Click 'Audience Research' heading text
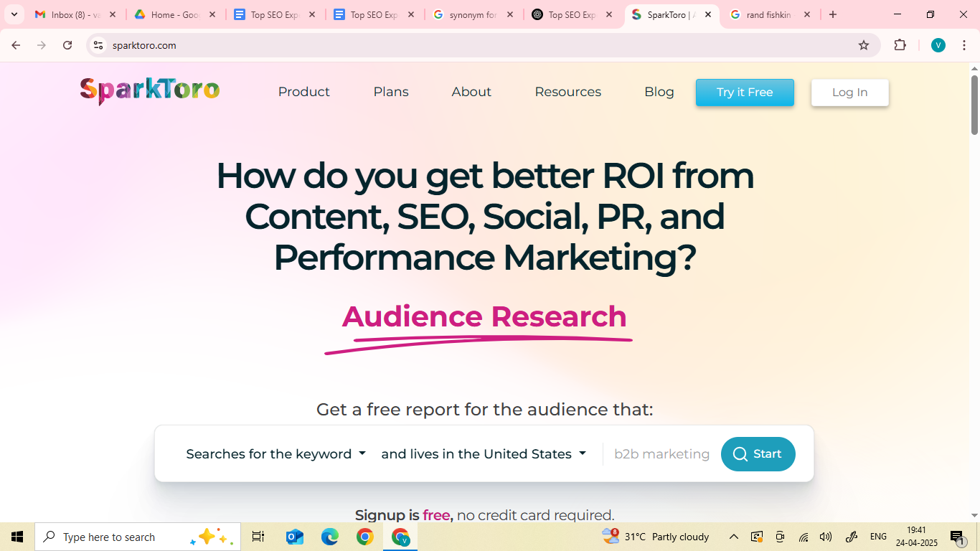 coord(484,316)
